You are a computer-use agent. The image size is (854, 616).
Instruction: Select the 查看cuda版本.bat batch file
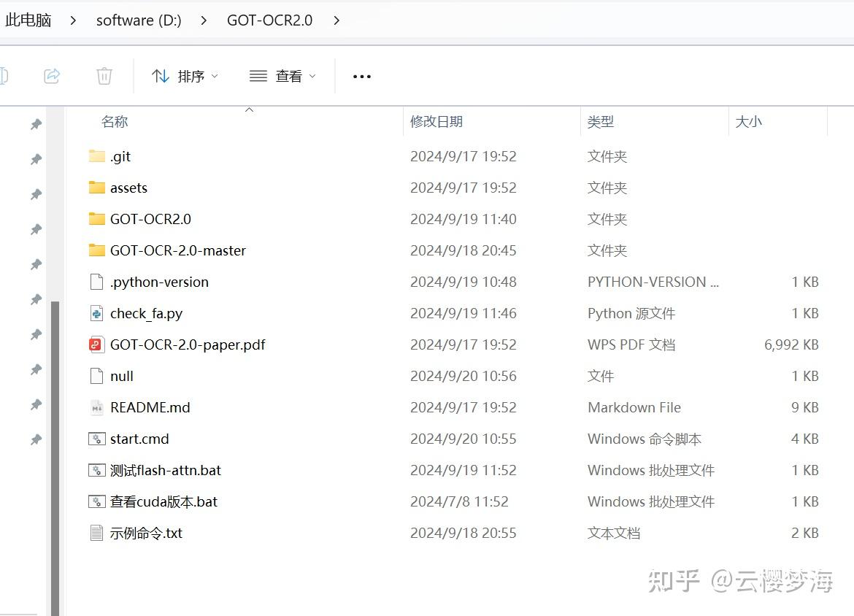click(162, 501)
